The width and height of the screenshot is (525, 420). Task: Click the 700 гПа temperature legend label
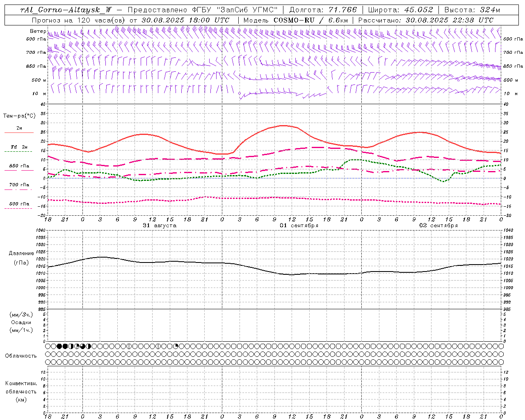[19, 185]
